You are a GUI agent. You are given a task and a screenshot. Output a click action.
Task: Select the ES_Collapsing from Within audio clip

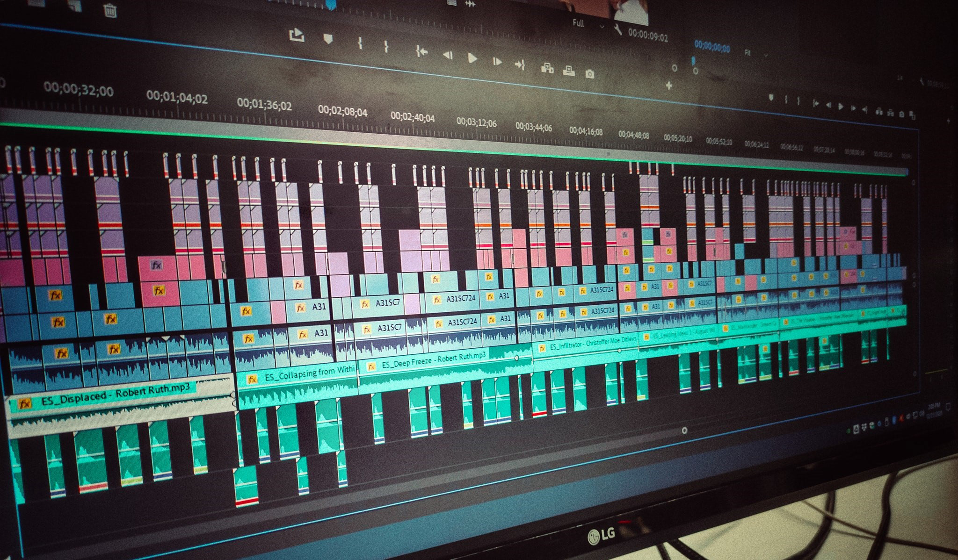tap(298, 384)
